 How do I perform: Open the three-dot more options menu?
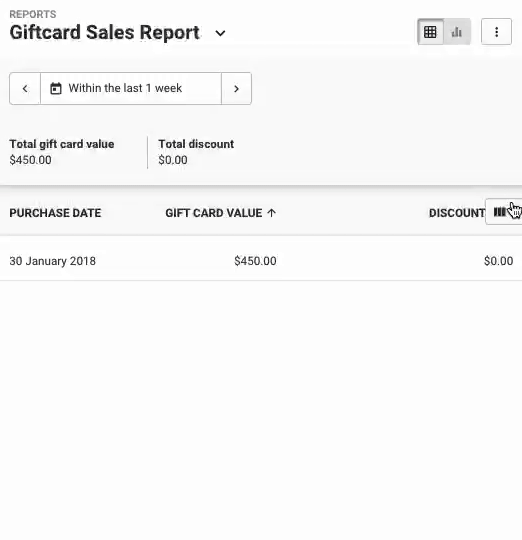[x=496, y=32]
